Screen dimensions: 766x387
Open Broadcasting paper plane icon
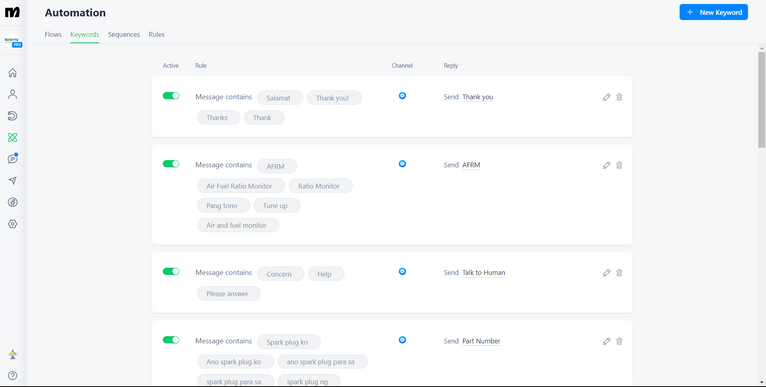point(13,180)
